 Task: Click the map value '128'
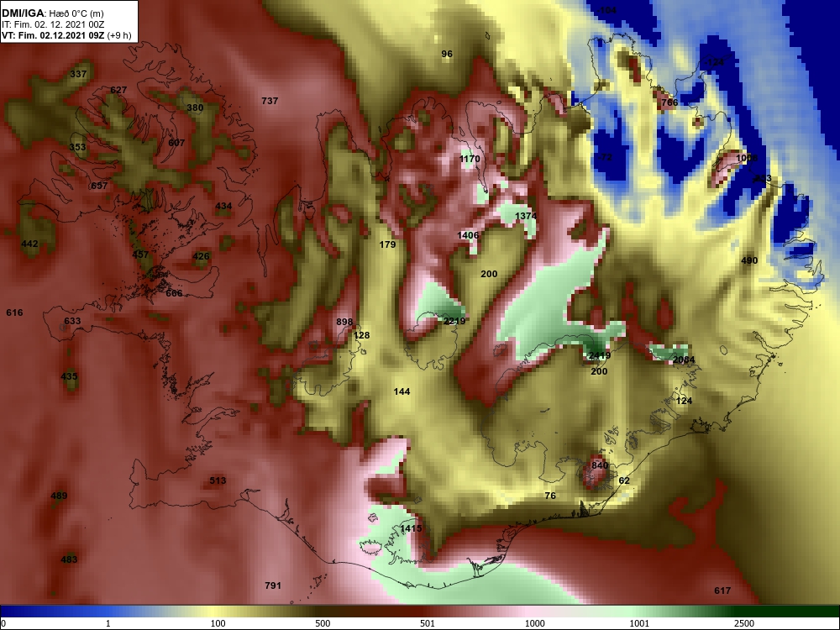361,335
